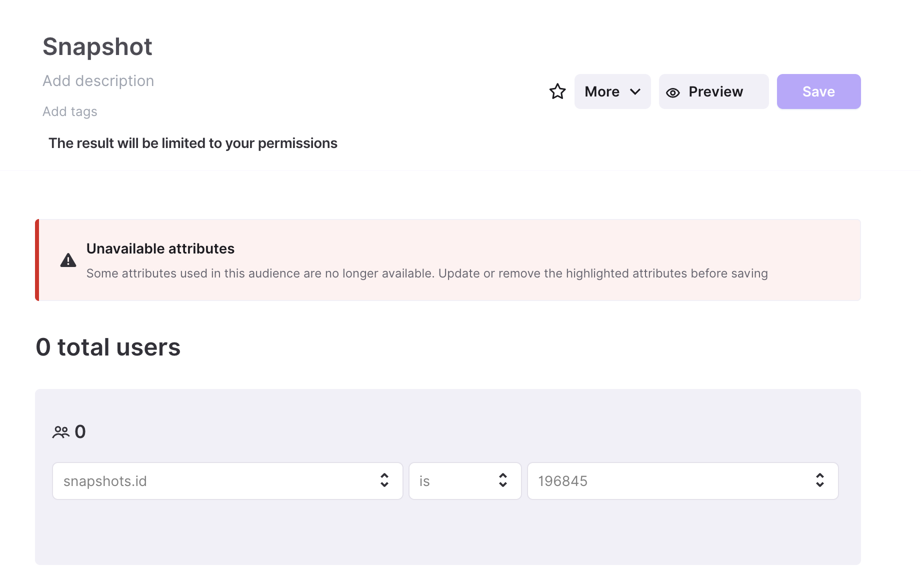
Task: Click Add description field
Action: click(98, 81)
